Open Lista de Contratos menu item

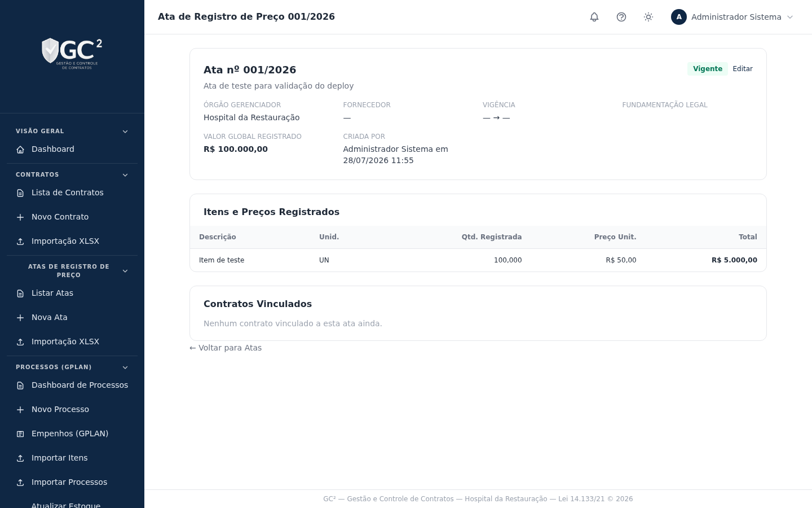[x=72, y=192]
